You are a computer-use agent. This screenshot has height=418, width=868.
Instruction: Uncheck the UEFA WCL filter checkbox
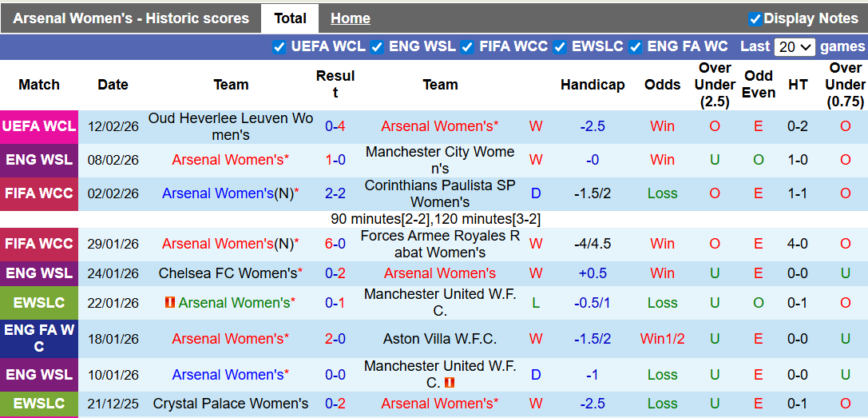[x=279, y=46]
